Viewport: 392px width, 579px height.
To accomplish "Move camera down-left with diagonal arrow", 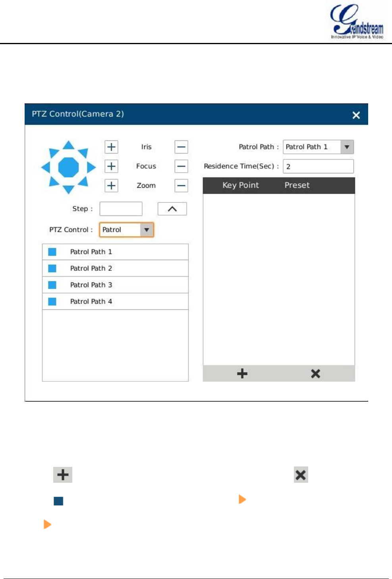I will coord(54,181).
